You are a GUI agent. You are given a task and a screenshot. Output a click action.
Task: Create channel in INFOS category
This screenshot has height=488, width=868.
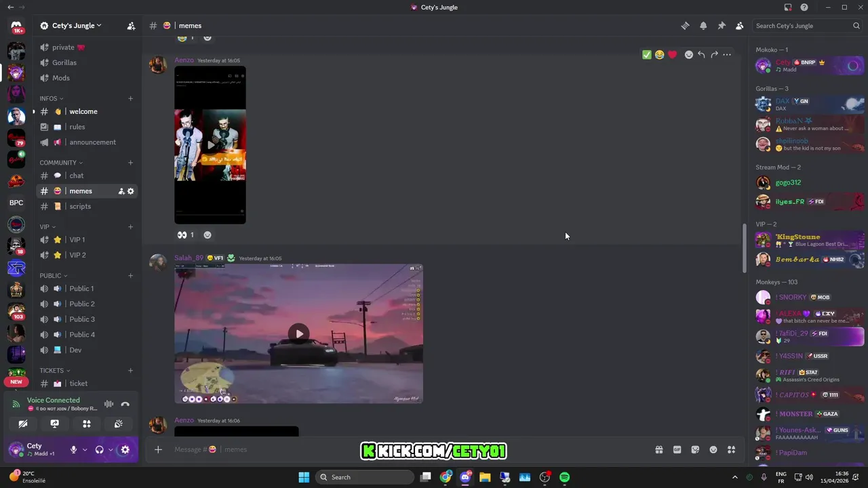(130, 98)
